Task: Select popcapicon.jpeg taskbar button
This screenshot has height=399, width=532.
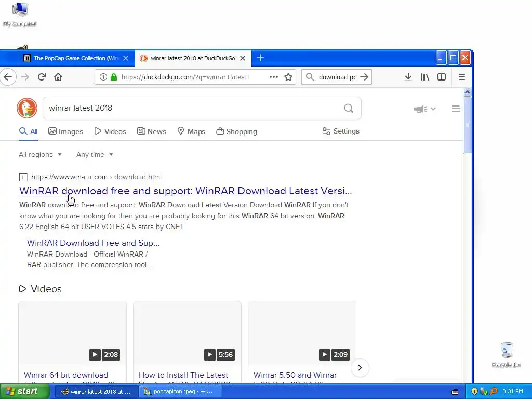Action: (x=180, y=392)
